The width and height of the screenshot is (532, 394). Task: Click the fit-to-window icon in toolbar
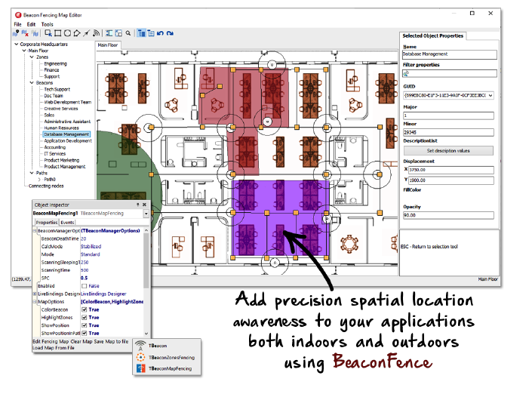(x=109, y=33)
